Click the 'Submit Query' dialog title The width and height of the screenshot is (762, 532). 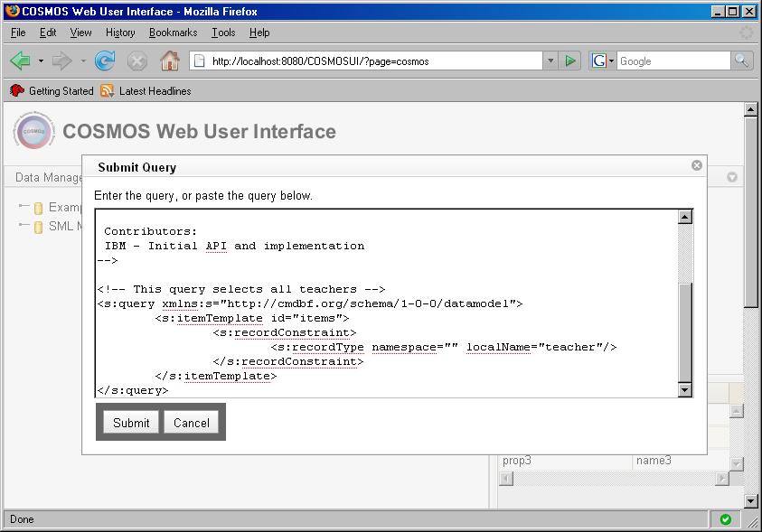coord(137,167)
